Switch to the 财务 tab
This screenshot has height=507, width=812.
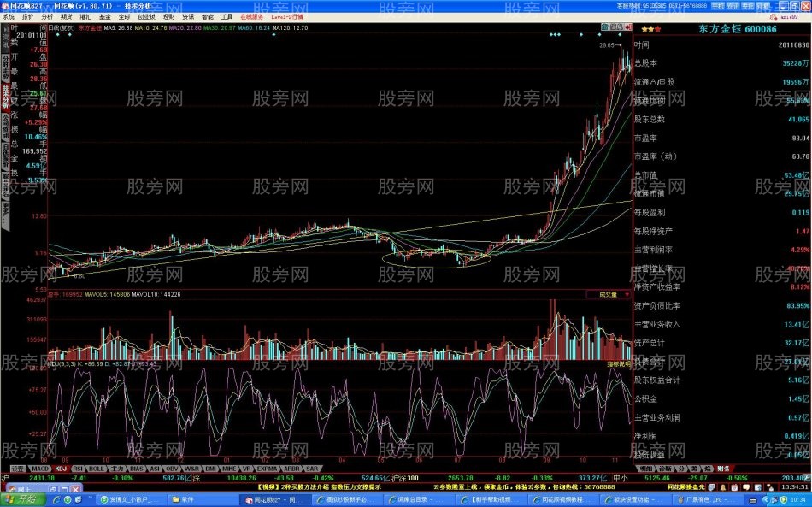(x=723, y=469)
